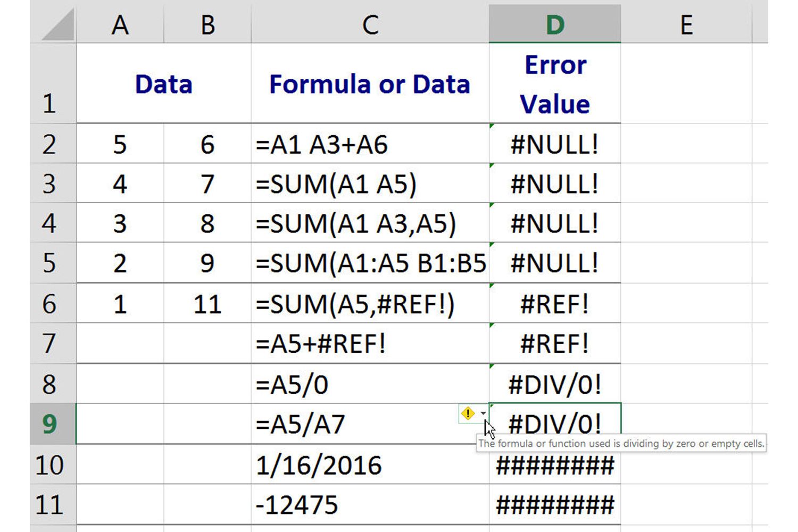The image size is (798, 532).
Task: Select the date cell 1/16/2016
Action: coord(370,464)
